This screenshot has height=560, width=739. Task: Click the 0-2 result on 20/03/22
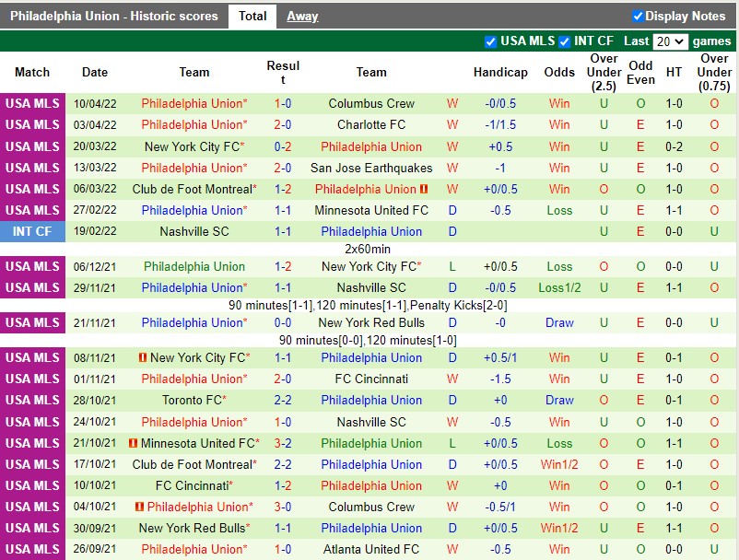(x=283, y=147)
